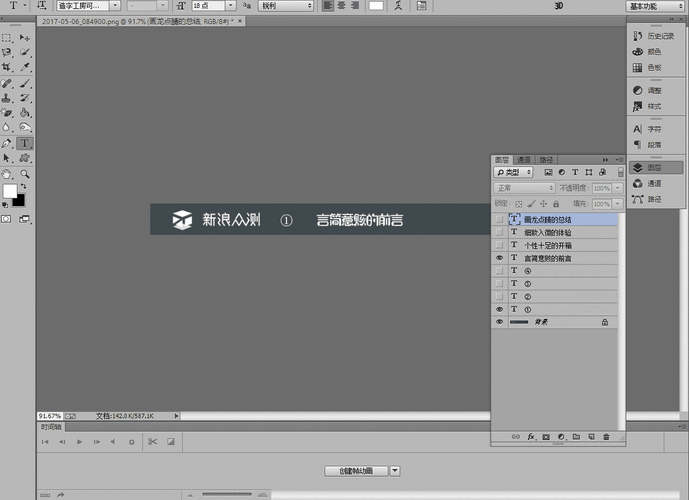The height and width of the screenshot is (500, 689).
Task: Select the Rectangular Marquee tool
Action: [x=7, y=38]
